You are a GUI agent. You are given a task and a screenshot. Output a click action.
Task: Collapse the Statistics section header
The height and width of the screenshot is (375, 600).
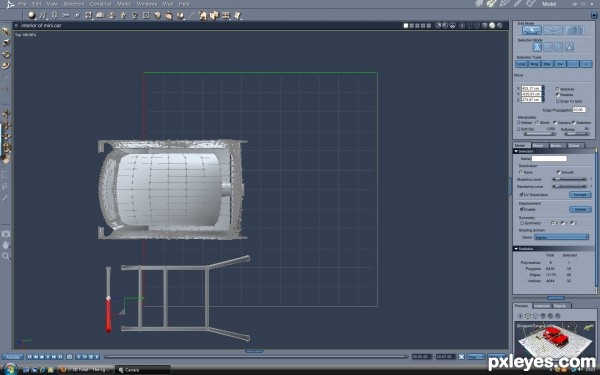tap(554, 249)
